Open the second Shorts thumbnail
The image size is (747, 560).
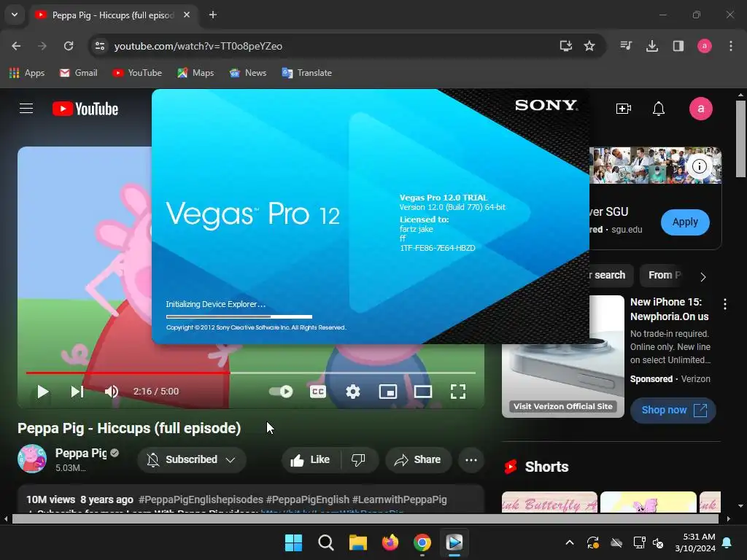tap(648, 502)
